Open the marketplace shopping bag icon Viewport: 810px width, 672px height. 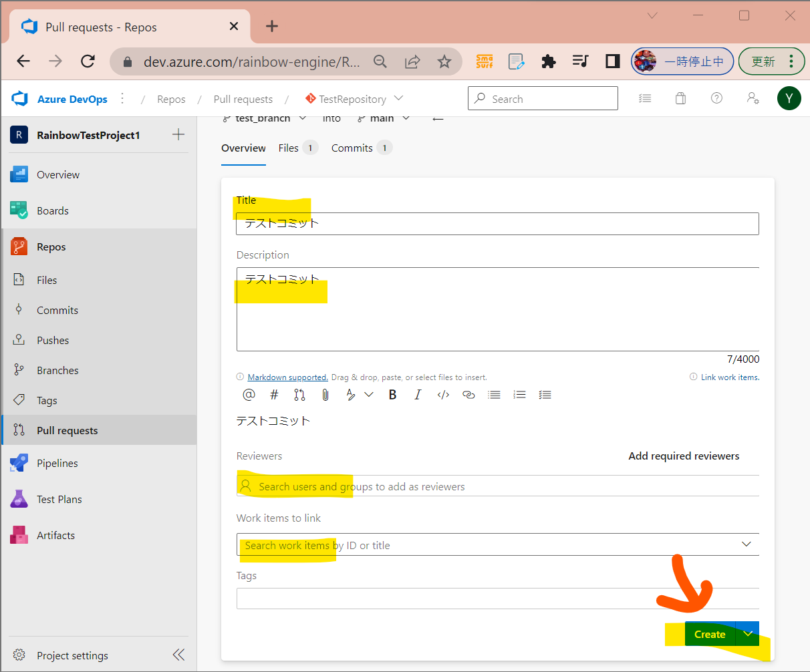point(680,99)
